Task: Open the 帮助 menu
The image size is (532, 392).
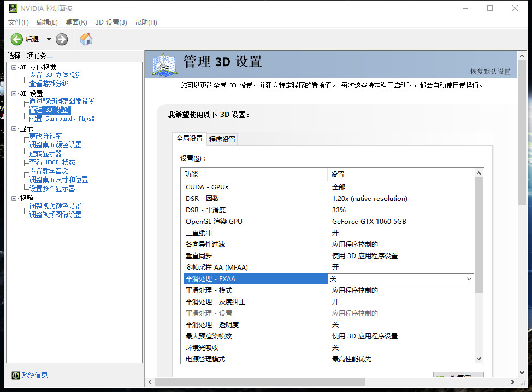Action: coord(146,22)
